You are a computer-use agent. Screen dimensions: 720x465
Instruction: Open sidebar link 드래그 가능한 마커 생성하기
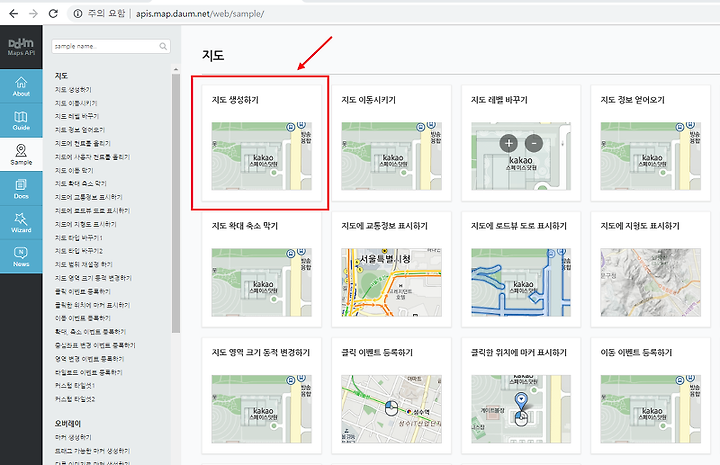click(92, 451)
